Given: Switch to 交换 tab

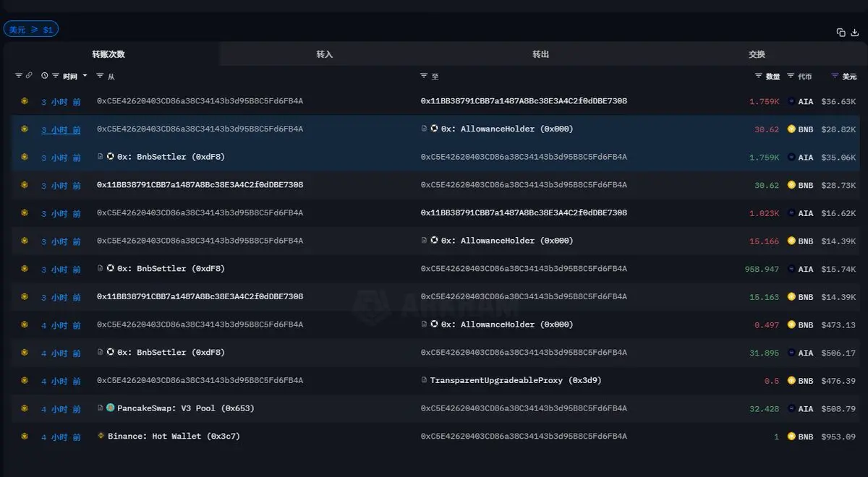Looking at the screenshot, I should point(757,54).
